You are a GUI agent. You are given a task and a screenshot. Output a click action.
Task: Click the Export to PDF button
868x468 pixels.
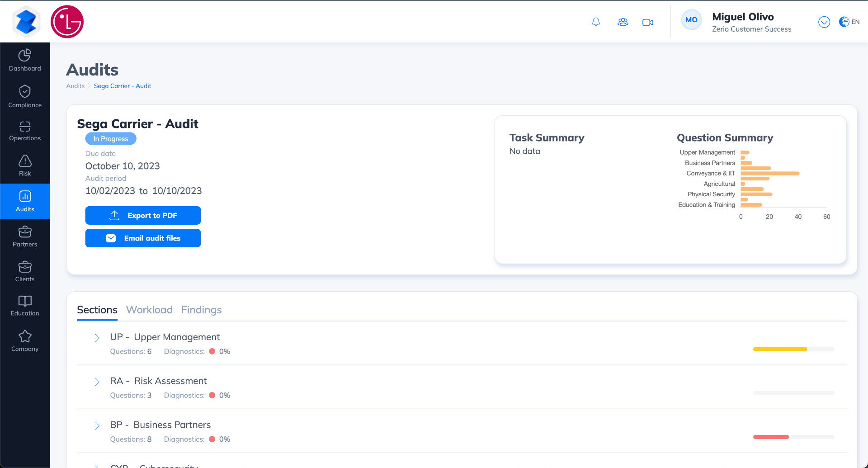coord(143,215)
